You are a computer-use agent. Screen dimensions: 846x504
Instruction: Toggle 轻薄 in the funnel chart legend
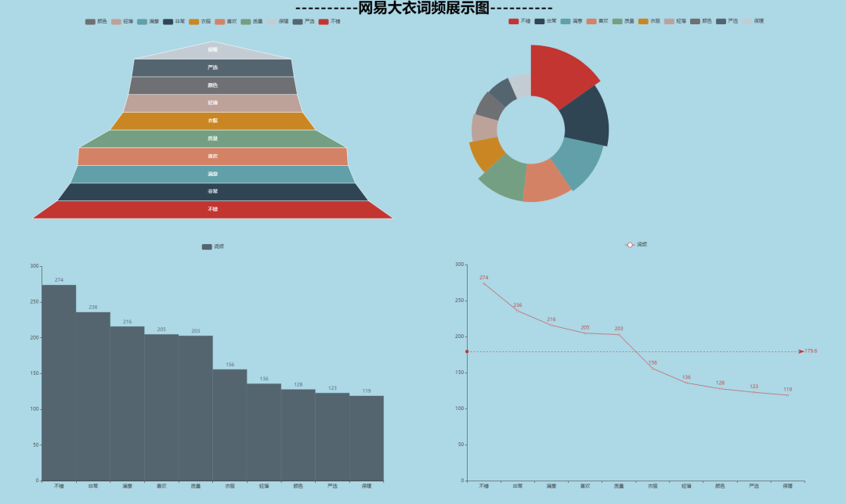point(122,22)
